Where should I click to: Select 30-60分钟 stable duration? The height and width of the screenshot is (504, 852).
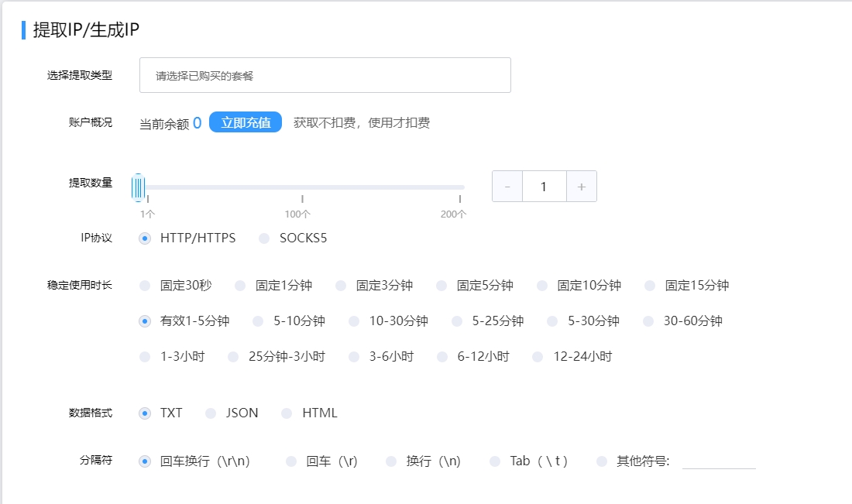(x=648, y=321)
